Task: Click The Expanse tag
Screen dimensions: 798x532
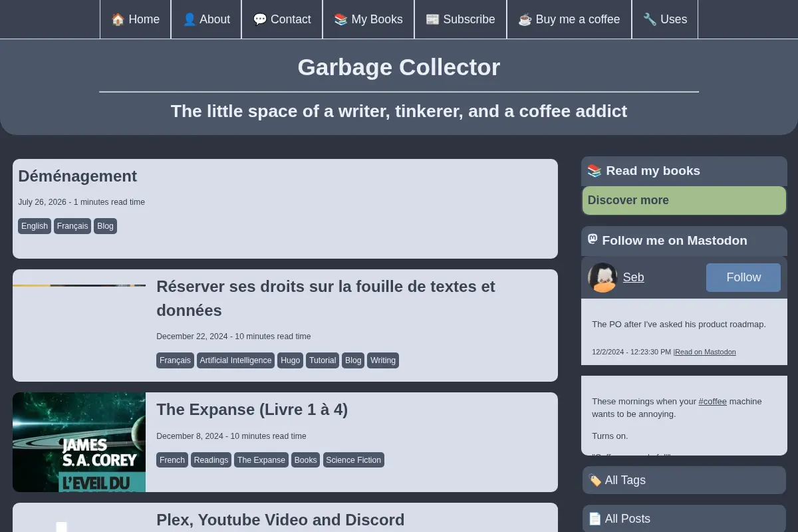Action: 261,460
